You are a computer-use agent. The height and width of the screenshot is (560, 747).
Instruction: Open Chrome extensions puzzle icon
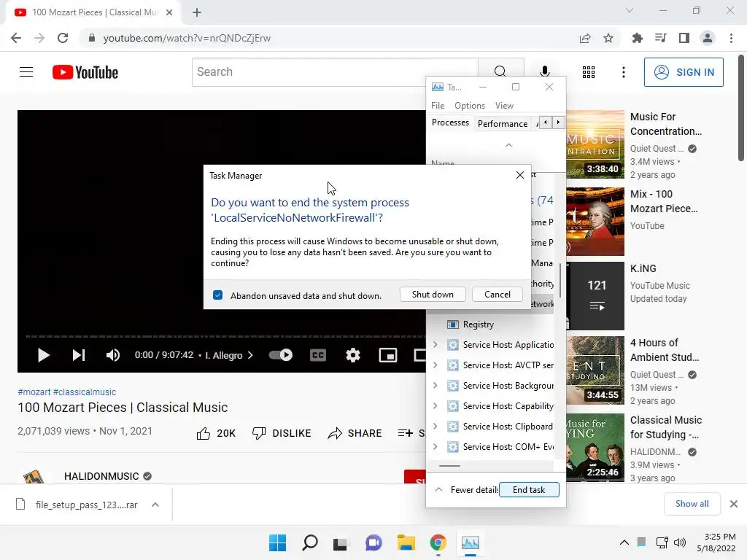(x=637, y=38)
